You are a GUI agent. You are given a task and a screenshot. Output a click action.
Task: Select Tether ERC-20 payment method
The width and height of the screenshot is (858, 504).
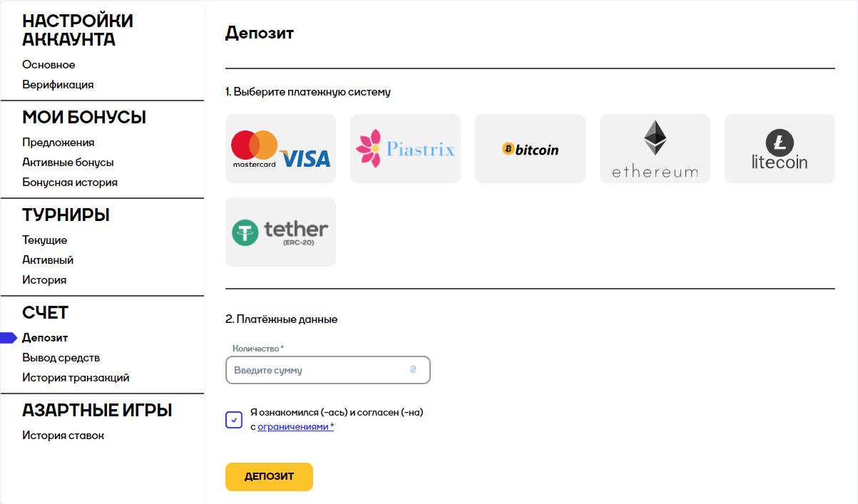pyautogui.click(x=280, y=232)
